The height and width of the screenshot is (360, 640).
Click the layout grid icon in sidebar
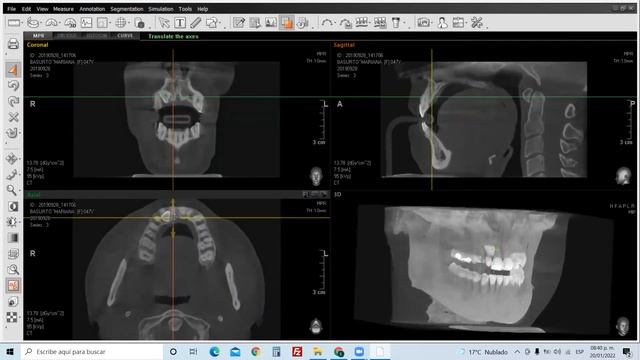(x=12, y=317)
